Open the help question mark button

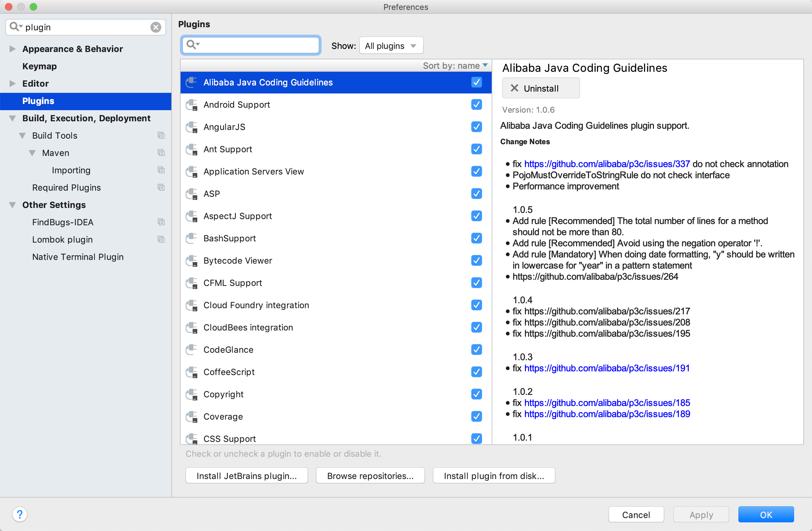pos(20,514)
